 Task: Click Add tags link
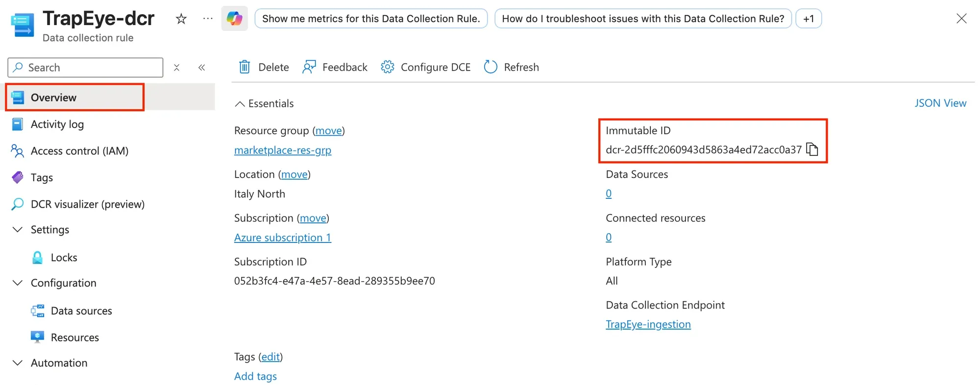(x=255, y=376)
